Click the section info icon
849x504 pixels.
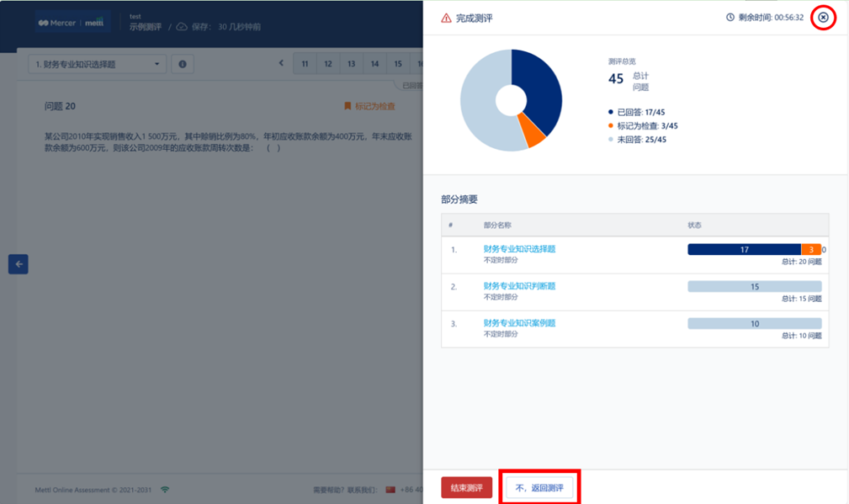pos(183,64)
